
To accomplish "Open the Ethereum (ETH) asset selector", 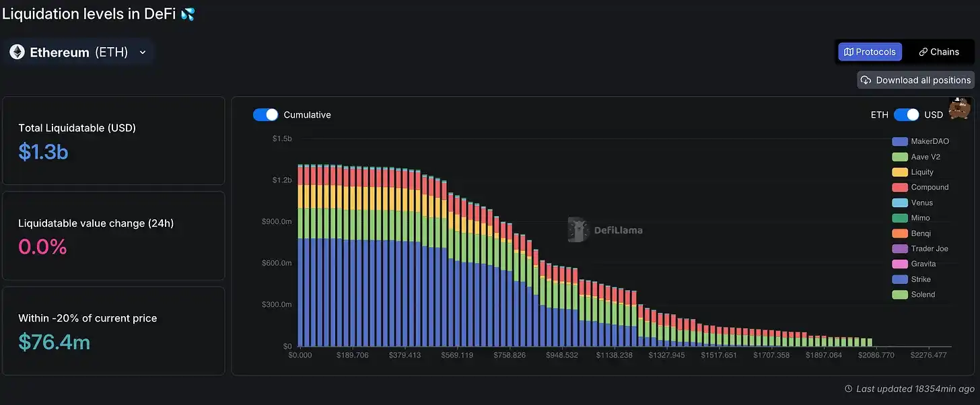I will pos(78,52).
